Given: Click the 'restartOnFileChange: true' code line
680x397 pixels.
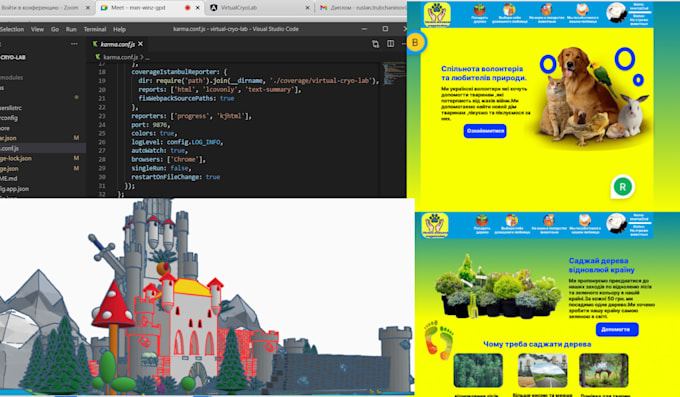Looking at the screenshot, I should click(x=176, y=177).
